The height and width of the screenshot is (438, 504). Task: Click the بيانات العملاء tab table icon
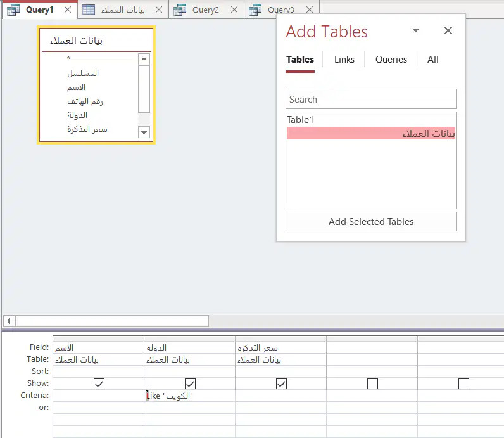[89, 10]
